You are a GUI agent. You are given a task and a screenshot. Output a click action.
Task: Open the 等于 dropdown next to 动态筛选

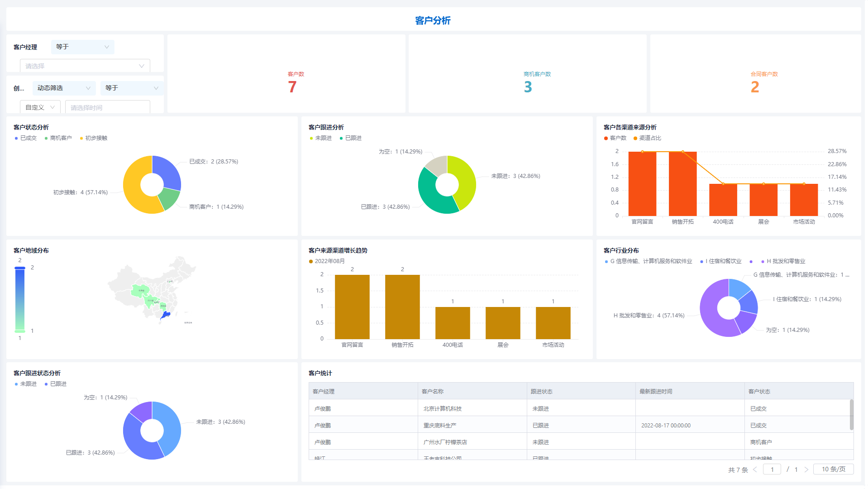click(x=132, y=88)
